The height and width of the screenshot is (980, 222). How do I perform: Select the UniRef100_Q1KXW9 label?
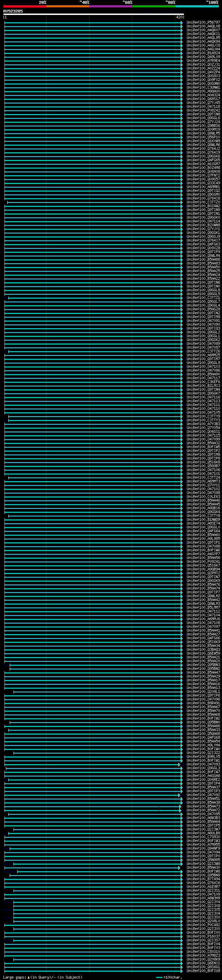click(203, 141)
